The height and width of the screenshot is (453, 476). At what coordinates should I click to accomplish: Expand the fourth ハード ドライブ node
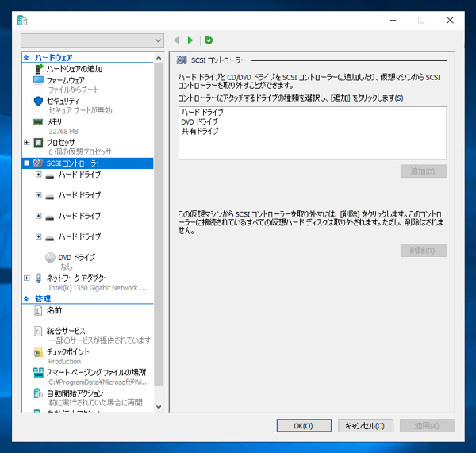click(39, 236)
